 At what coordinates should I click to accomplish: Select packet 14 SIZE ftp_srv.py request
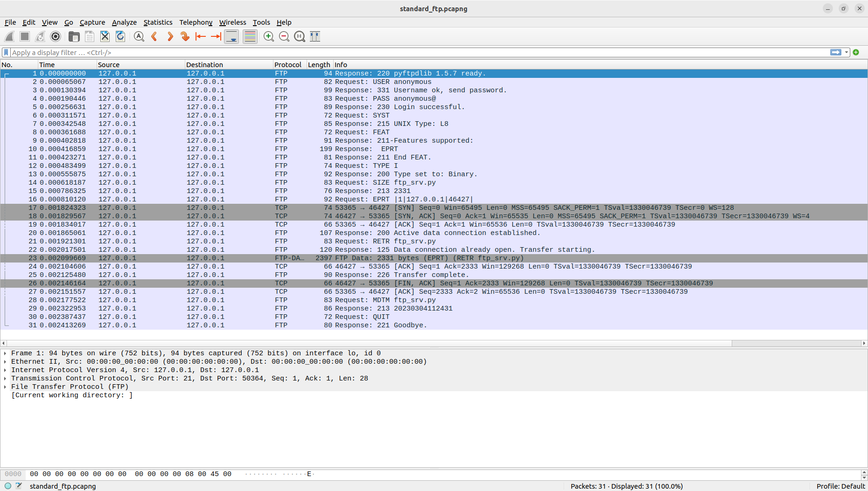pos(434,182)
